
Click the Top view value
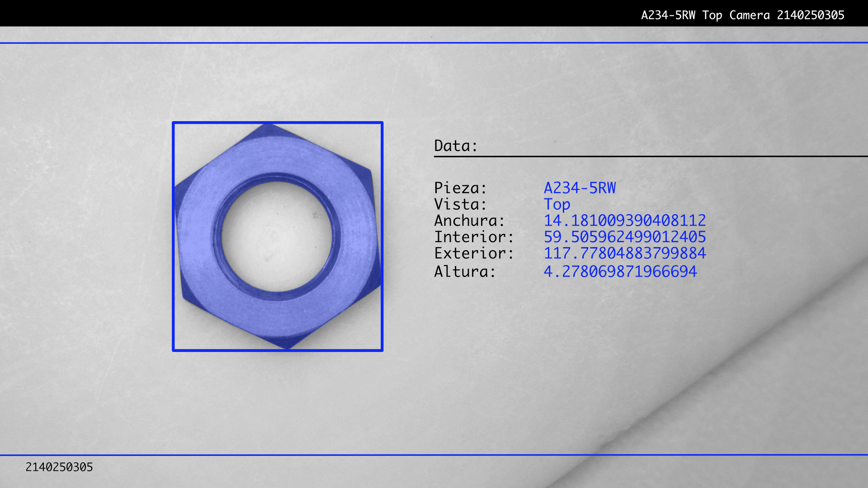click(x=557, y=205)
